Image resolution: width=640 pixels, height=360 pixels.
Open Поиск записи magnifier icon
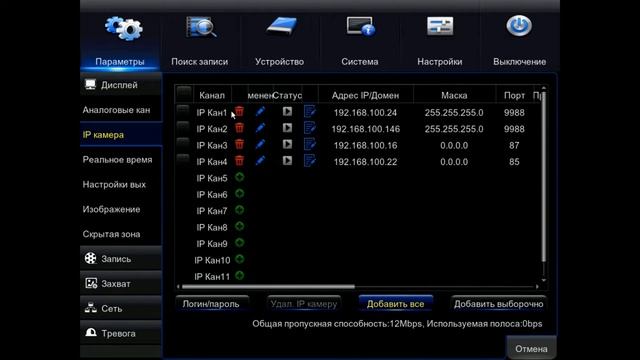coord(200,27)
